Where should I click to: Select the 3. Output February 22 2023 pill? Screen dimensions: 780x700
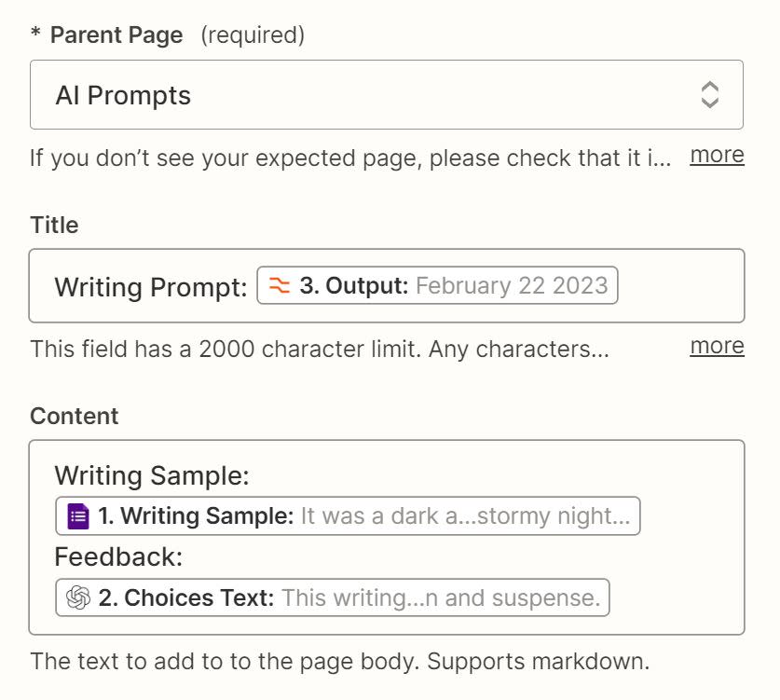[437, 286]
